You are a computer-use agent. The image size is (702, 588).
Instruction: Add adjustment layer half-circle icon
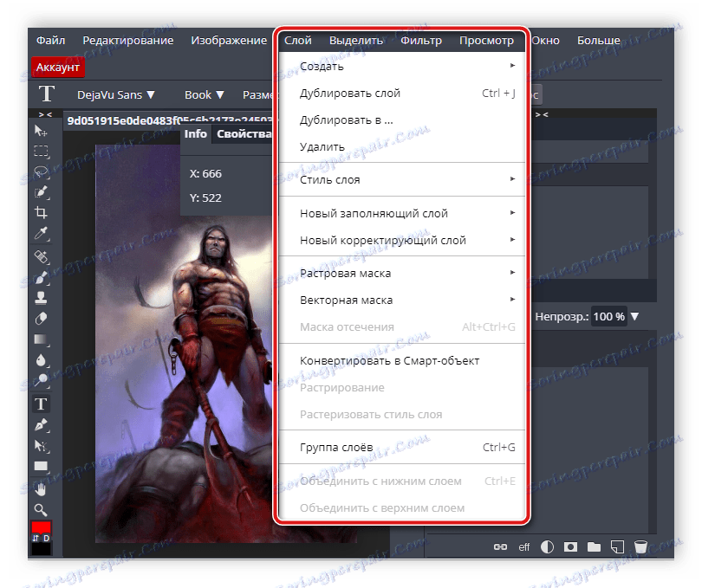click(547, 546)
